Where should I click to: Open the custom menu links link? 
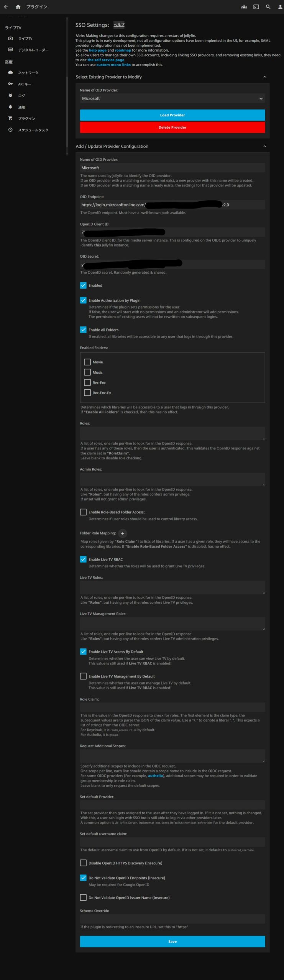coord(113,65)
